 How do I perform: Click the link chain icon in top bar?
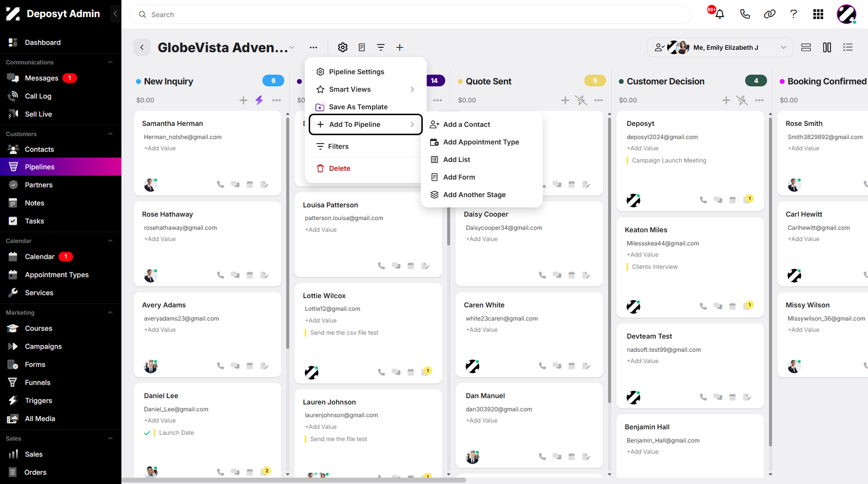(769, 14)
